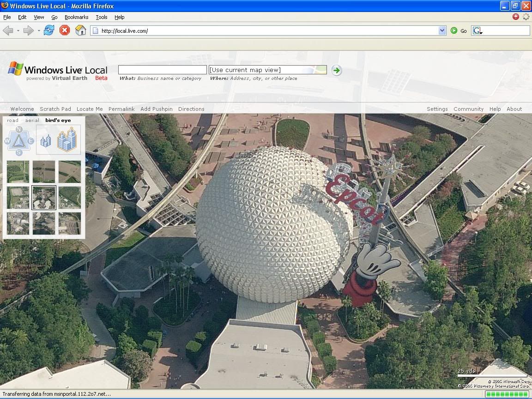Screen dimensions: 532x399
Task: Open the Edit menu
Action: pyautogui.click(x=22, y=17)
